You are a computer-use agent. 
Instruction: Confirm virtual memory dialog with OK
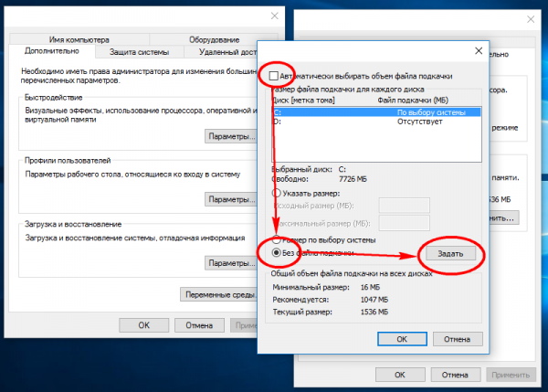(x=402, y=339)
